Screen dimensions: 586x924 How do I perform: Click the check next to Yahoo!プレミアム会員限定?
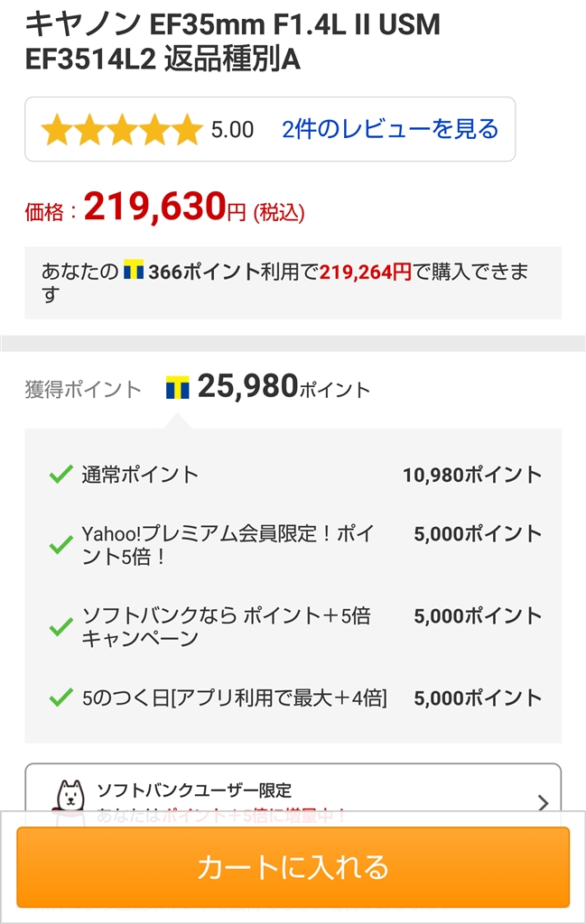[x=61, y=545]
